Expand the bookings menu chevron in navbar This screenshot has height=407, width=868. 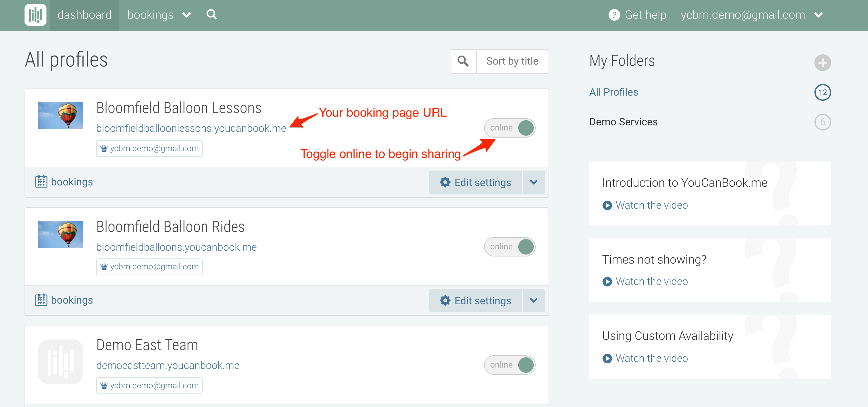186,15
